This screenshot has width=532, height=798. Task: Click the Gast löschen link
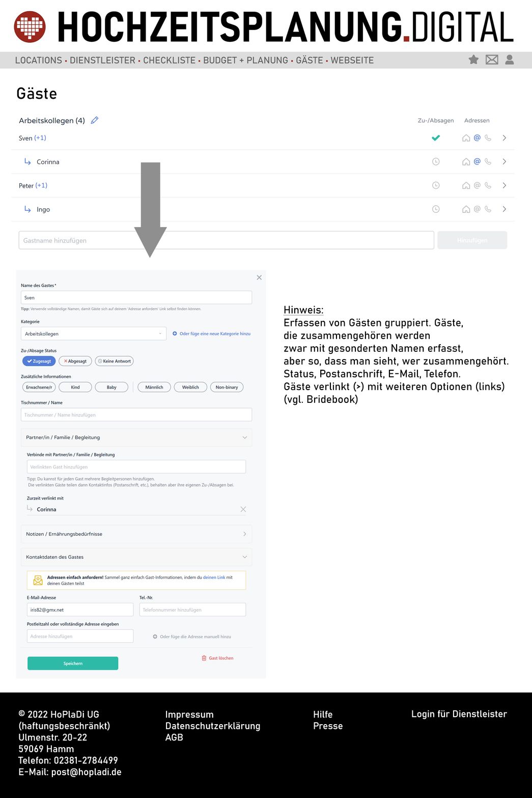pos(218,658)
